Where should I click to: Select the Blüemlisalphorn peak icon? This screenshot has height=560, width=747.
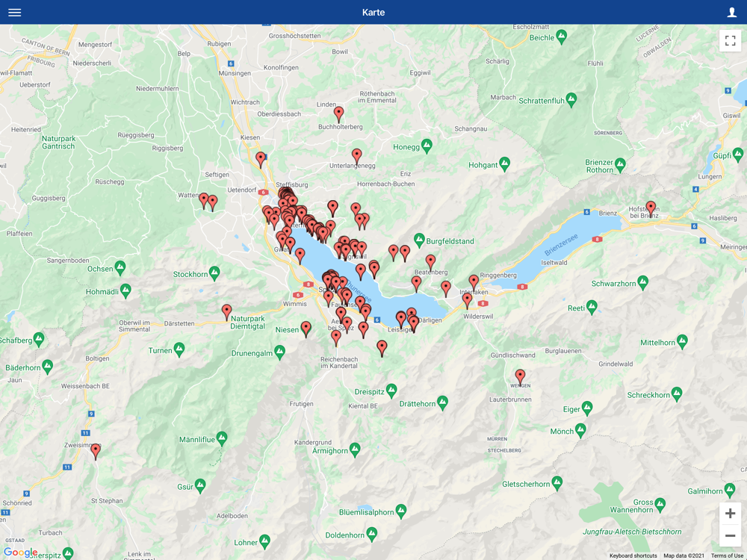[x=401, y=511]
